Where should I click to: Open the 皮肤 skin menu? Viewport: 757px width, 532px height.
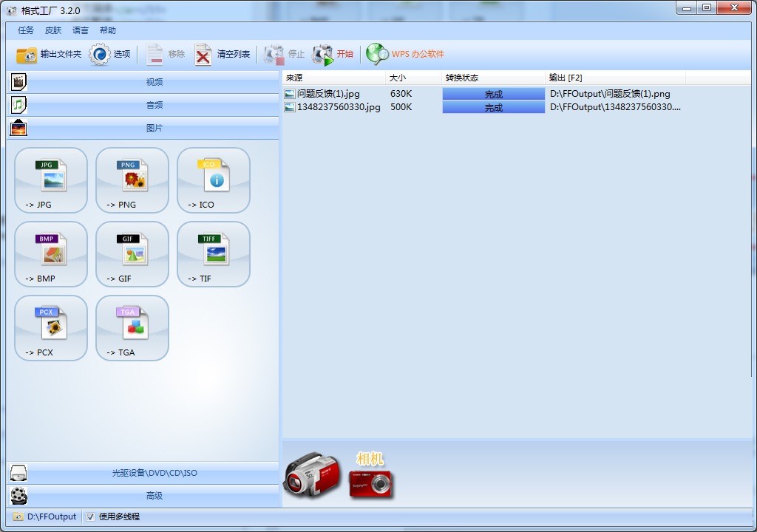tap(53, 30)
